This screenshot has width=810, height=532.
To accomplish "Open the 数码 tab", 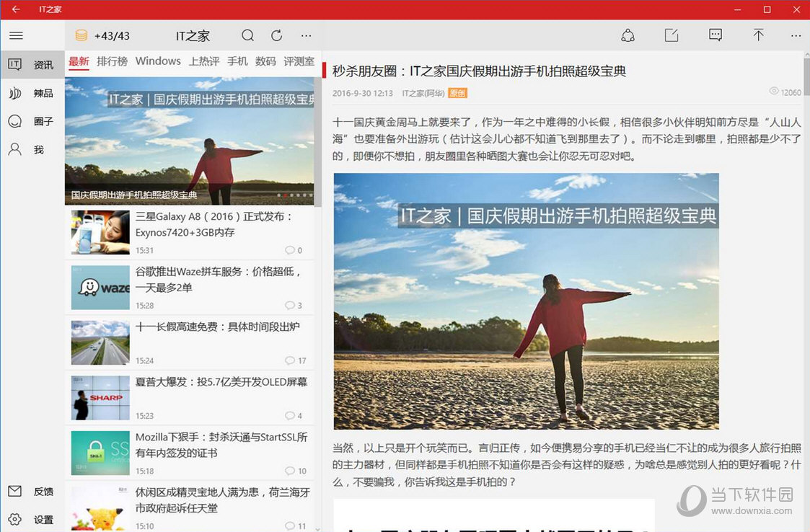I will (x=265, y=61).
